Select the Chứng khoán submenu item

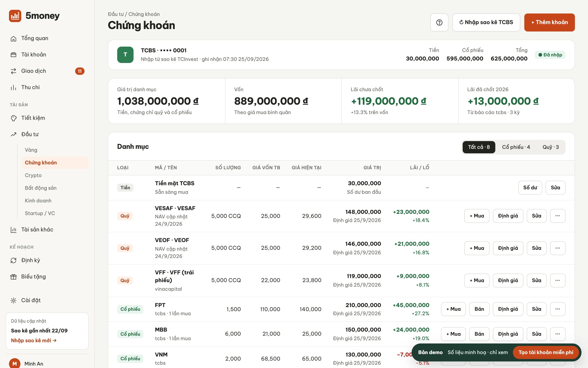point(55,163)
